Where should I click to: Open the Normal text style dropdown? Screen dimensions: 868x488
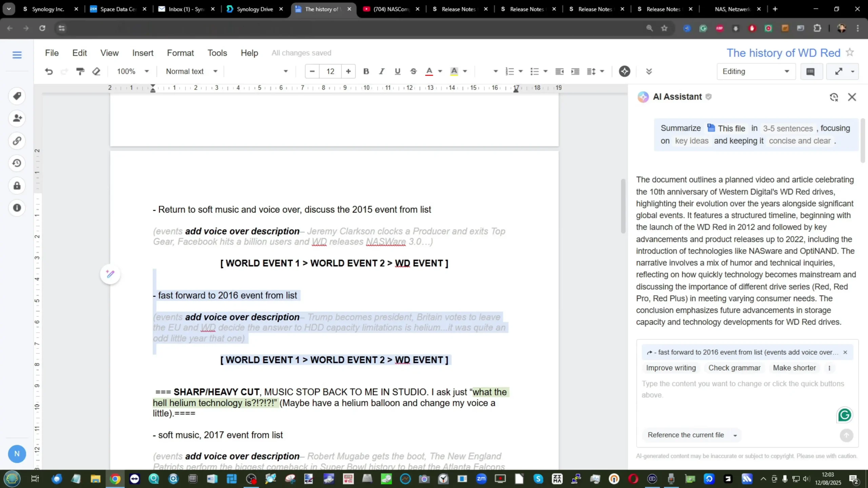[192, 72]
